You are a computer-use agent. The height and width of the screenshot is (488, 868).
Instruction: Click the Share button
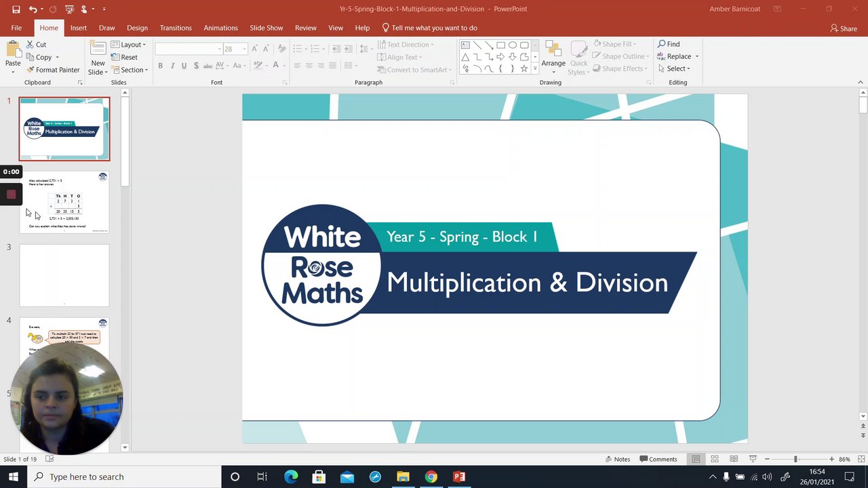coord(844,28)
